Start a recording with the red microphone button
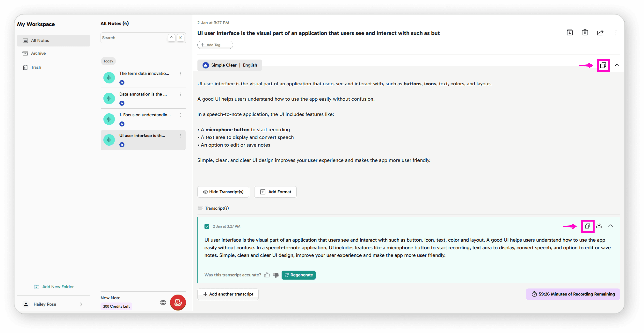The image size is (644, 333). tap(178, 303)
